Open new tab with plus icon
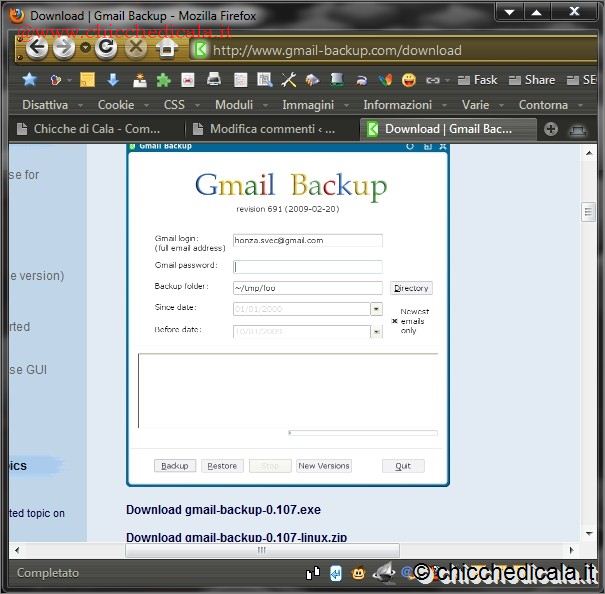This screenshot has height=594, width=605. pos(551,129)
